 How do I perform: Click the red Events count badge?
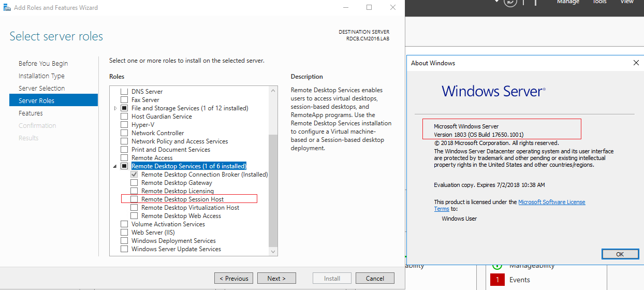coord(497,280)
